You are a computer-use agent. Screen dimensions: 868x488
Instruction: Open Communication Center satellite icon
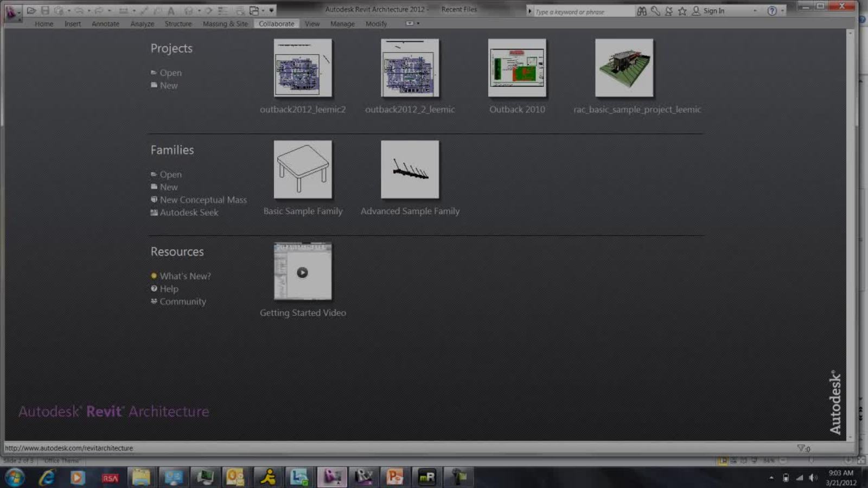click(x=669, y=11)
